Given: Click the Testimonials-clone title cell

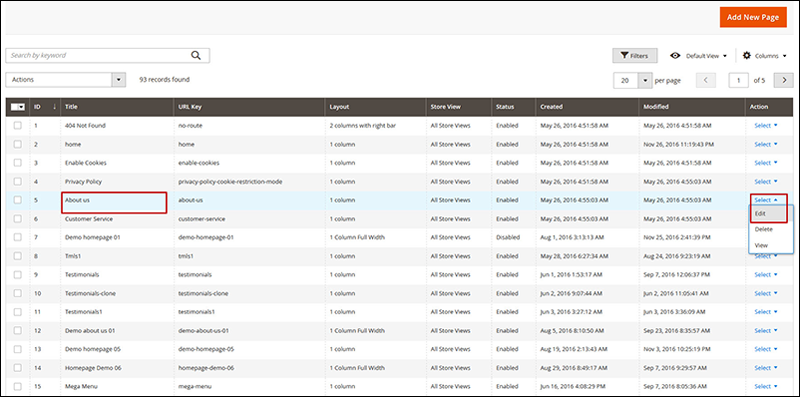Looking at the screenshot, I should coord(89,293).
